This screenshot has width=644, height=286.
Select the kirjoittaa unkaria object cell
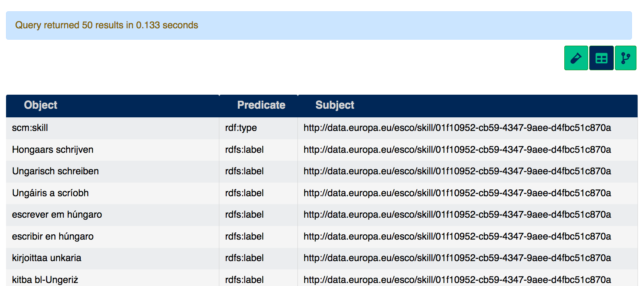47,258
